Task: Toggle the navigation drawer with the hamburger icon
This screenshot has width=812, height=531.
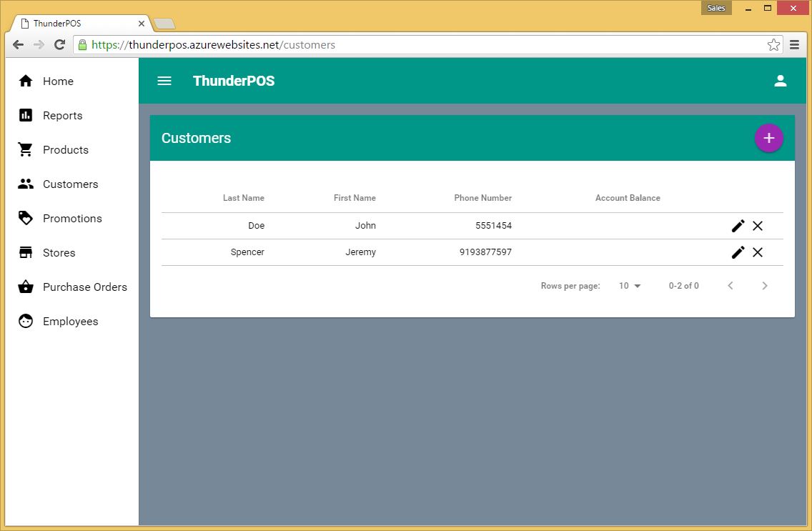Action: click(164, 81)
